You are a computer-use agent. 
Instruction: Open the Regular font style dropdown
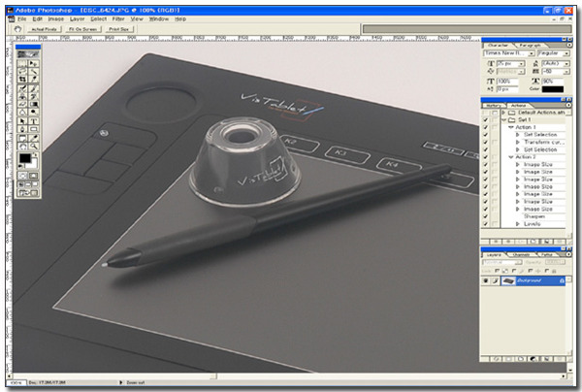566,53
